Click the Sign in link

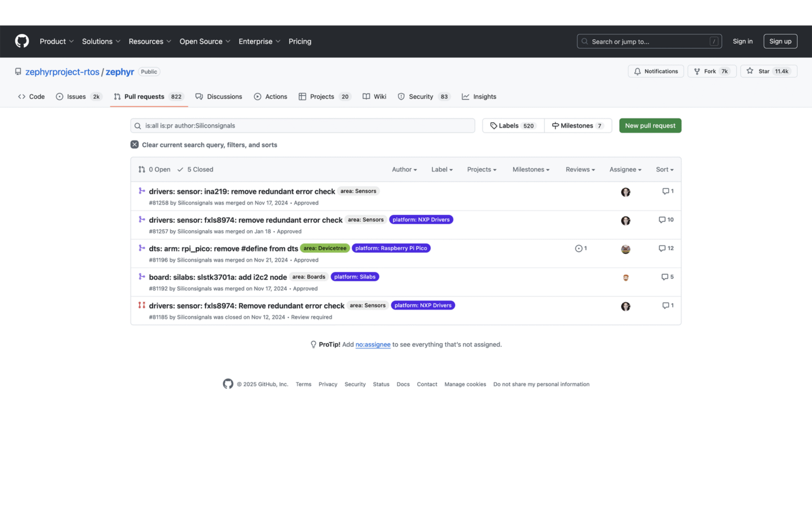pyautogui.click(x=742, y=41)
